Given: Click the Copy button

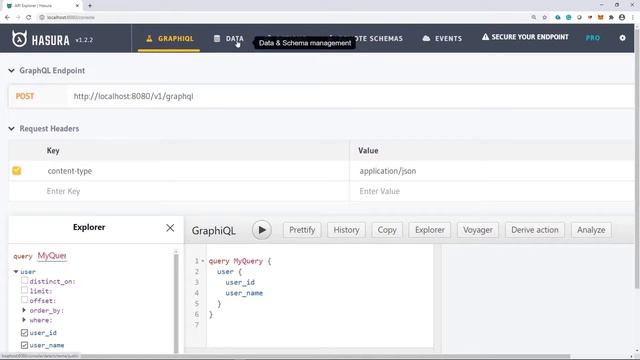Looking at the screenshot, I should (x=387, y=230).
